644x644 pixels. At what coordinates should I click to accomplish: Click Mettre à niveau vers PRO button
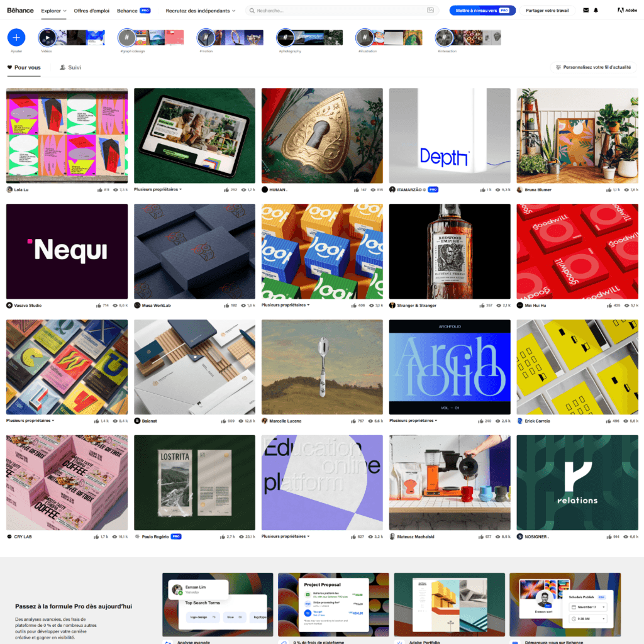(x=482, y=10)
